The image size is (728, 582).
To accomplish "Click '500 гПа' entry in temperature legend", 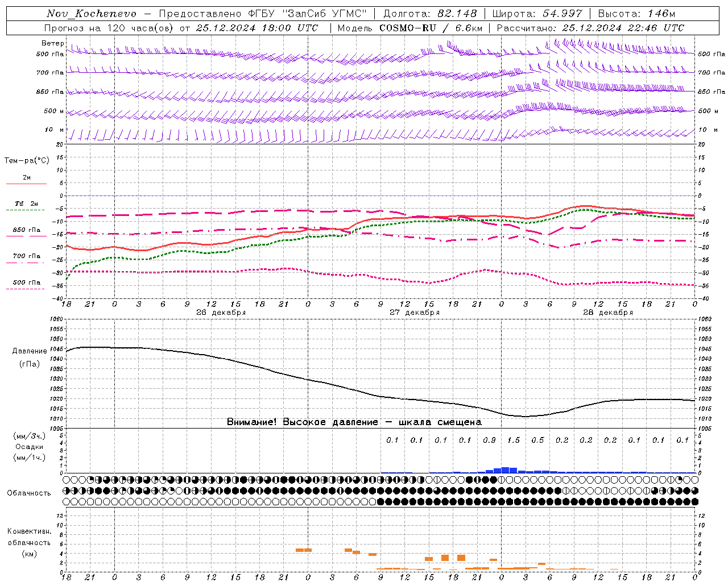I will pos(27,282).
